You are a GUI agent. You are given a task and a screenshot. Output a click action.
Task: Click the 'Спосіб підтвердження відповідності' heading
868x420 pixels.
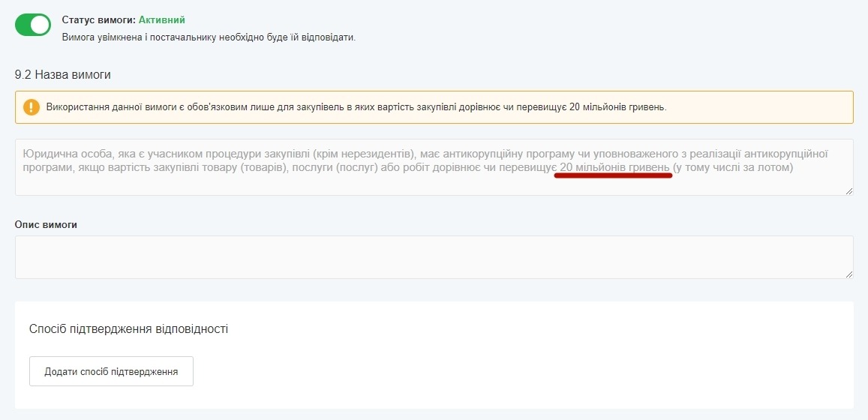(x=128, y=328)
